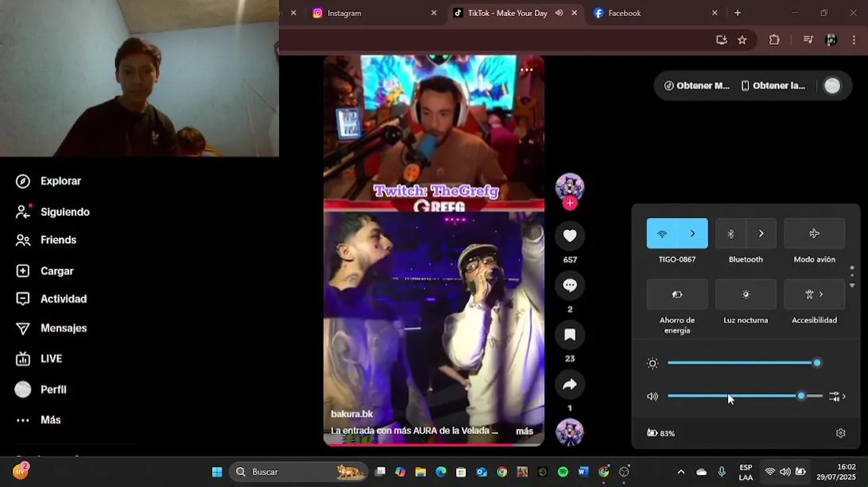The width and height of the screenshot is (868, 487).
Task: Toggle Luz nocturna
Action: click(746, 294)
